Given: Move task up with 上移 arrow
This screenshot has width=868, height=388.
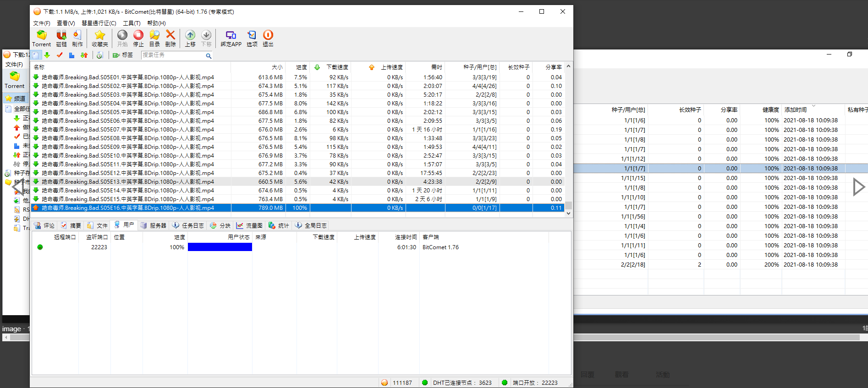Looking at the screenshot, I should (190, 38).
